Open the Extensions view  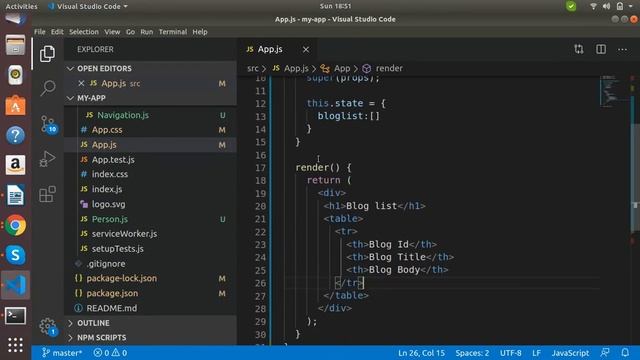point(47,194)
